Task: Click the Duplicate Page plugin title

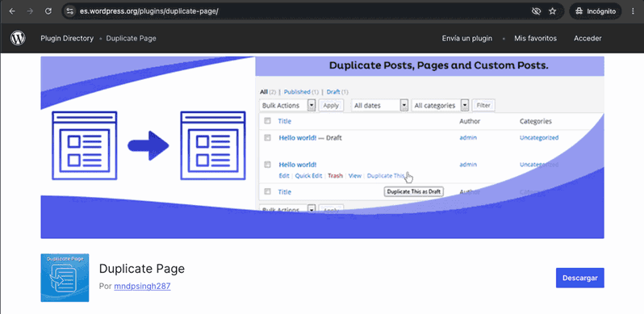Action: 142,269
